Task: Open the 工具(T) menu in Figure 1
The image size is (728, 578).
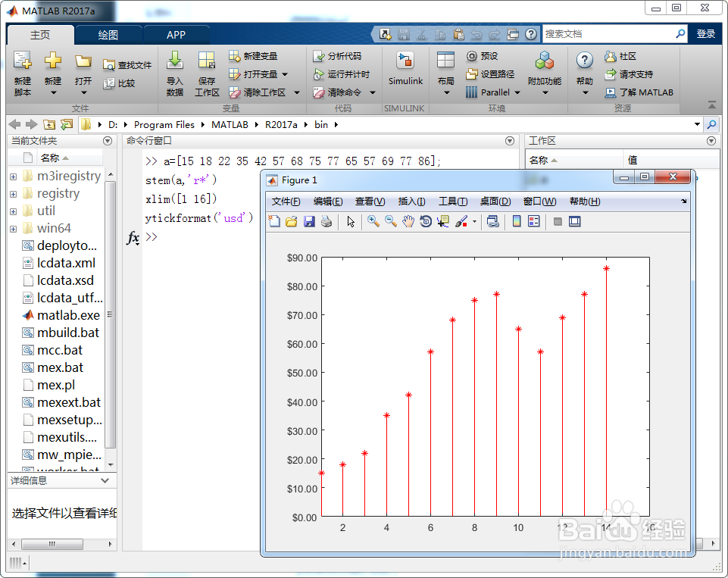Action: coord(453,202)
